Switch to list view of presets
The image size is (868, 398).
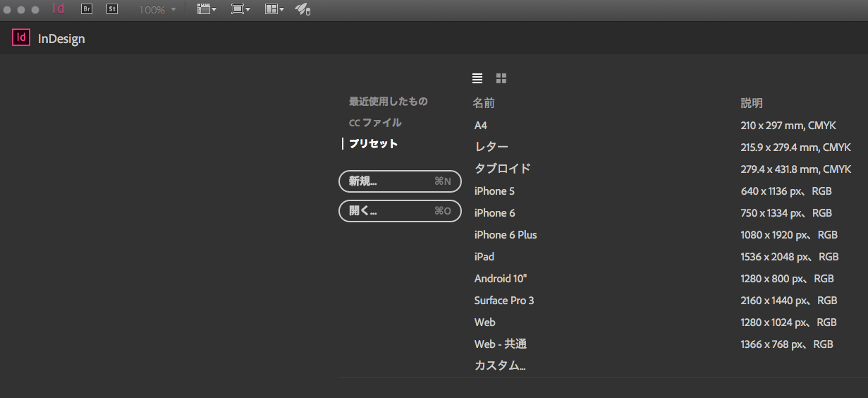[x=477, y=78]
